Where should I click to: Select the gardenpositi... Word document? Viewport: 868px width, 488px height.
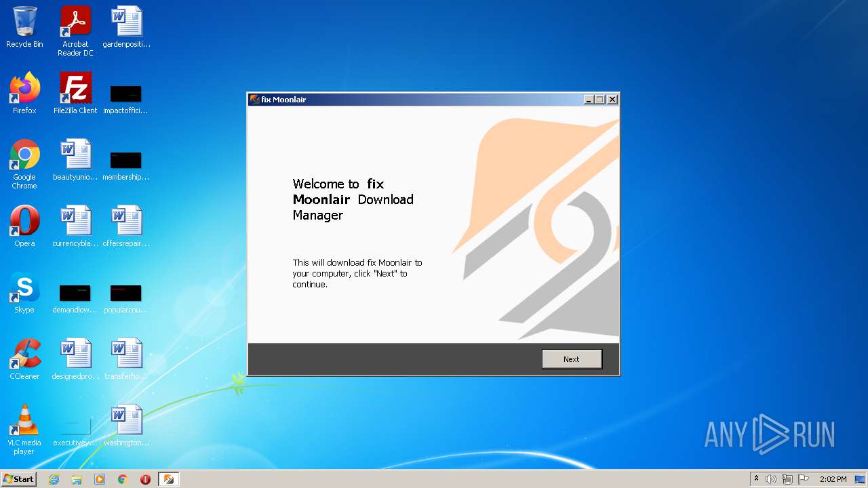[127, 28]
